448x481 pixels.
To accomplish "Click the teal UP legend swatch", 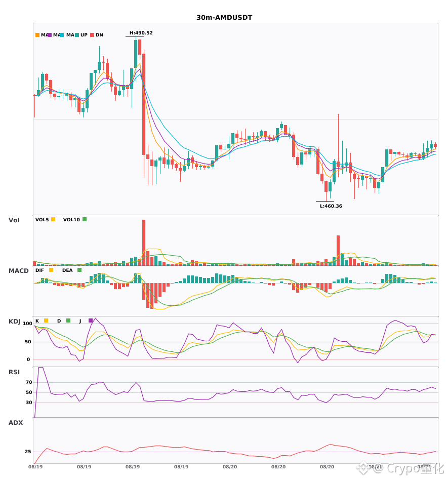I will click(x=77, y=35).
